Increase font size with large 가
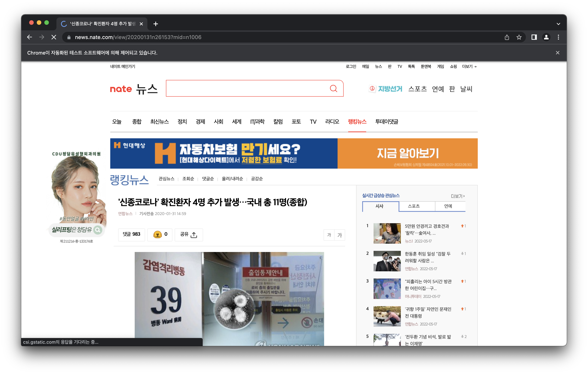This screenshot has width=588, height=374. pyautogui.click(x=340, y=235)
